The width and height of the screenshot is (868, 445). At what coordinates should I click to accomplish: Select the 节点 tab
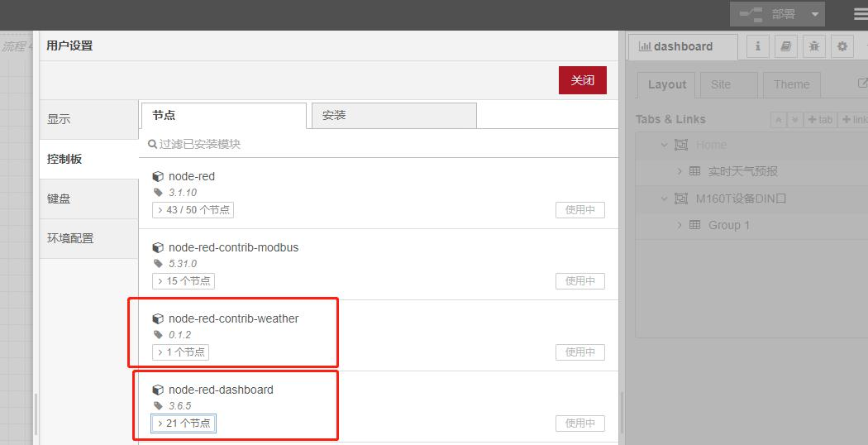(224, 115)
